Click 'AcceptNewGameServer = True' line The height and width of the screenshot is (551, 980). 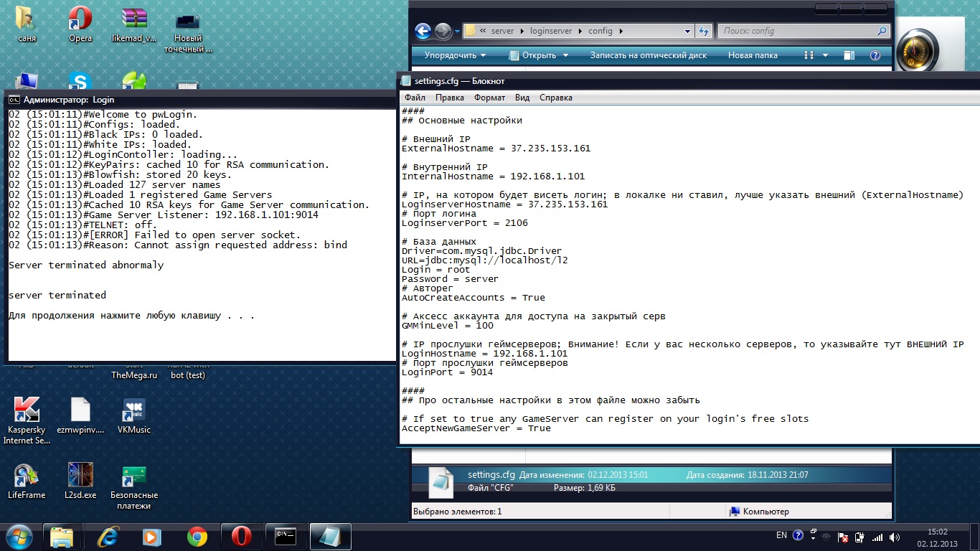pos(476,428)
